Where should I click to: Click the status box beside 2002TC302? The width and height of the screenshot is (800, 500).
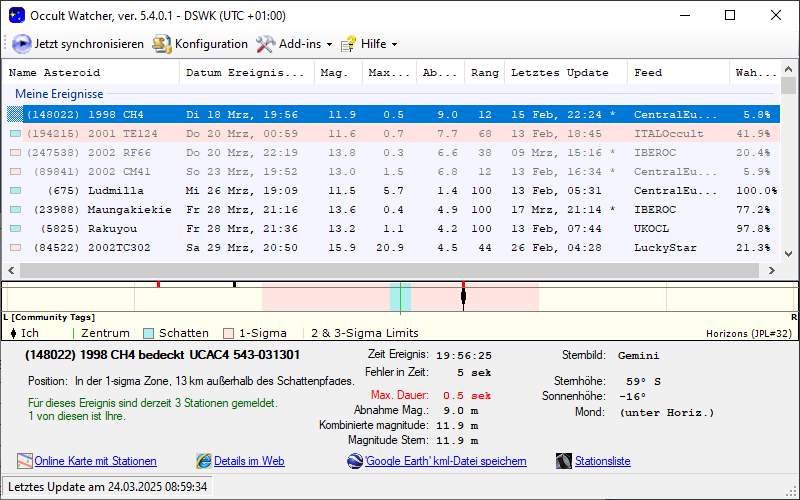15,247
